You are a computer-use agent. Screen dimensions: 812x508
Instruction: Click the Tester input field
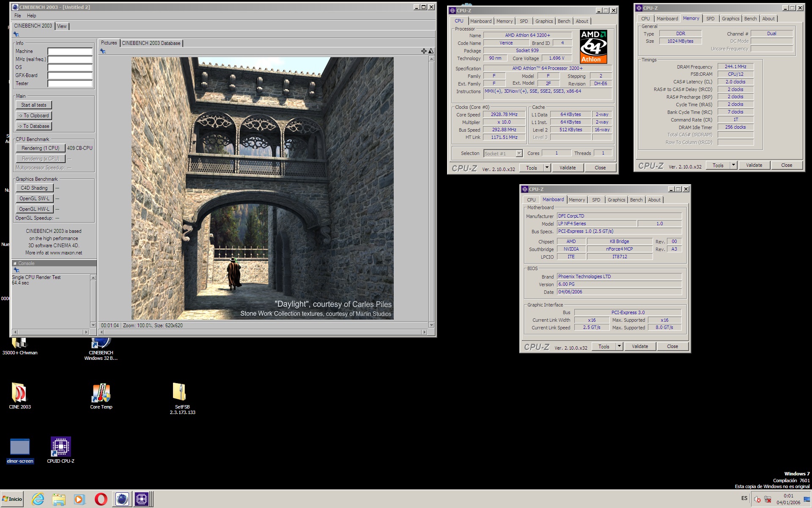(x=70, y=83)
